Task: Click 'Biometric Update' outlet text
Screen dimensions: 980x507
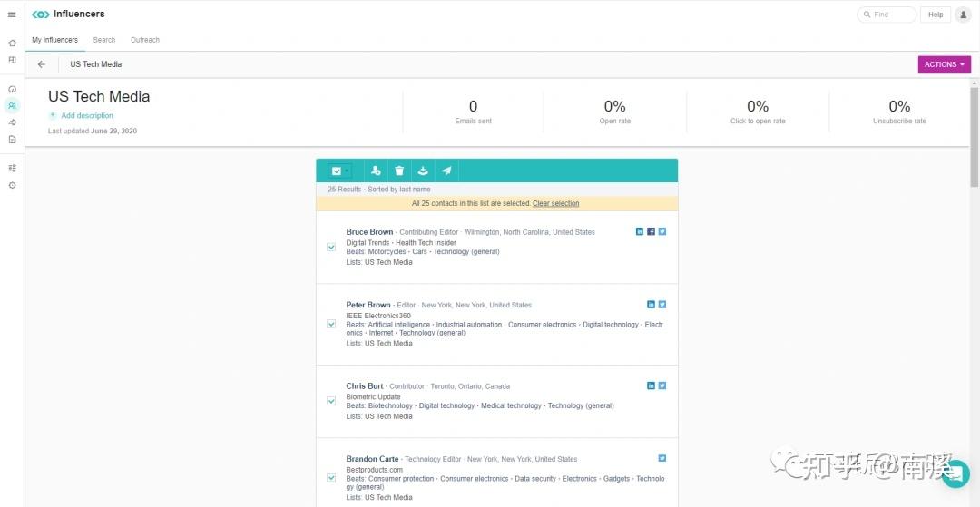Action: [373, 396]
